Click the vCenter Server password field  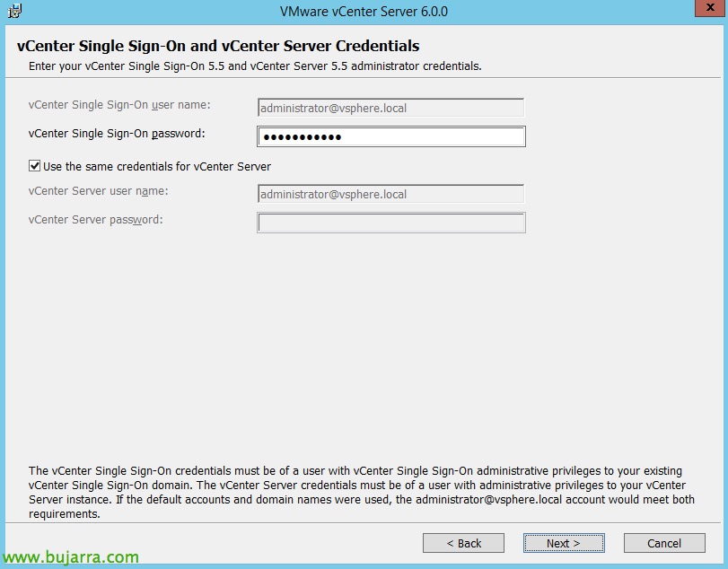(391, 223)
